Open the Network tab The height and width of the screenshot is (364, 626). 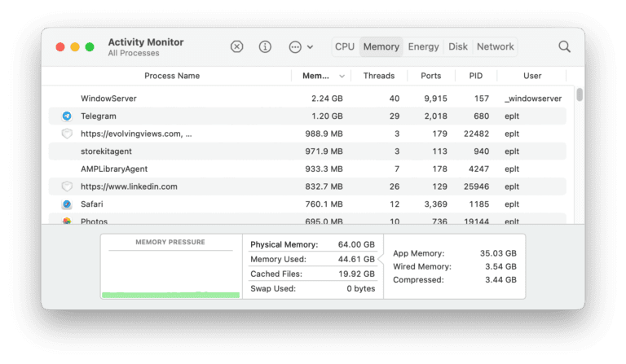coord(495,46)
